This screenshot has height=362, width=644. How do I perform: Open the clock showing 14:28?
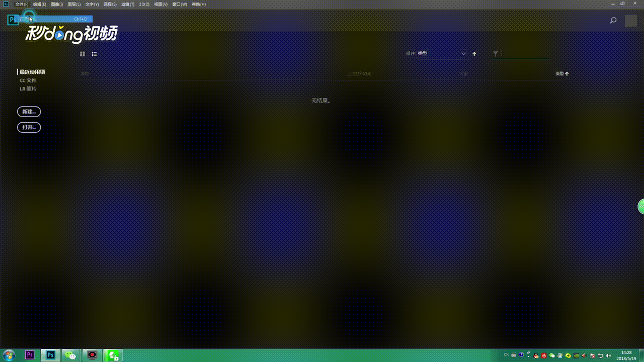tap(626, 355)
